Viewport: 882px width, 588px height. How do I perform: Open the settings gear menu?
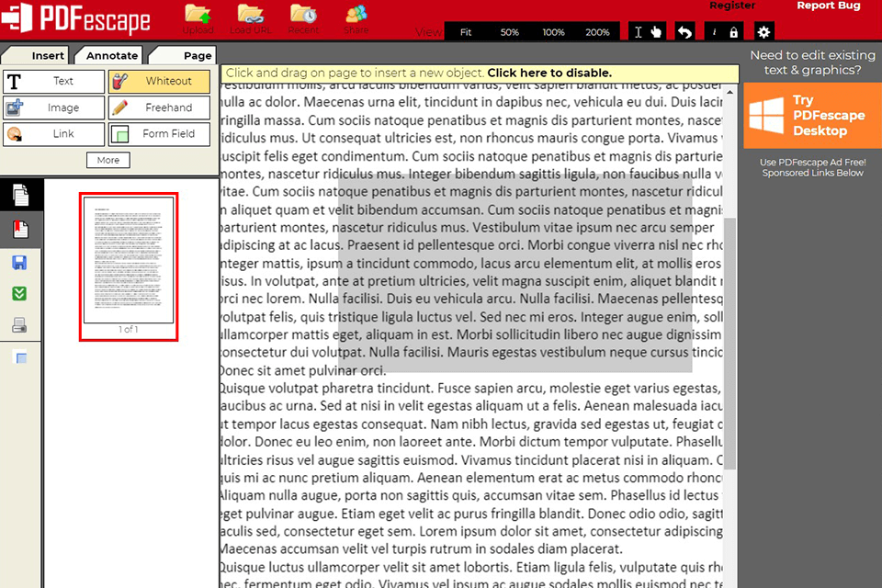tap(763, 31)
